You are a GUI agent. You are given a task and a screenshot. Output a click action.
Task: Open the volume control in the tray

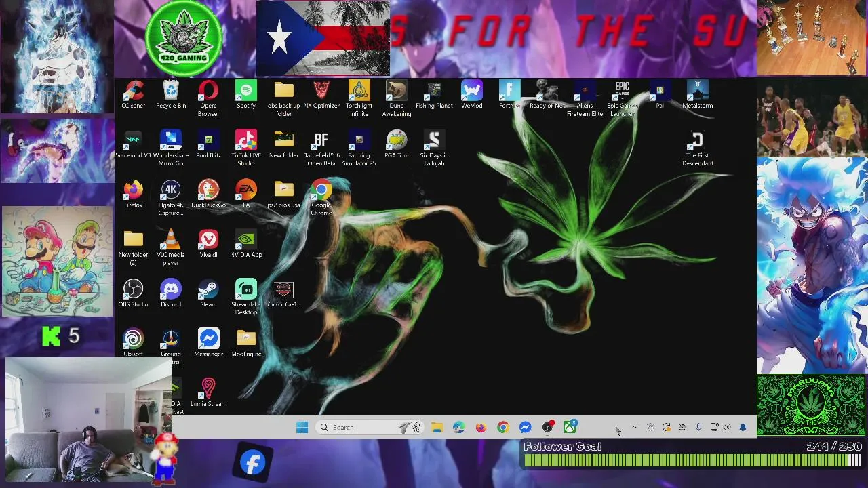click(x=727, y=427)
